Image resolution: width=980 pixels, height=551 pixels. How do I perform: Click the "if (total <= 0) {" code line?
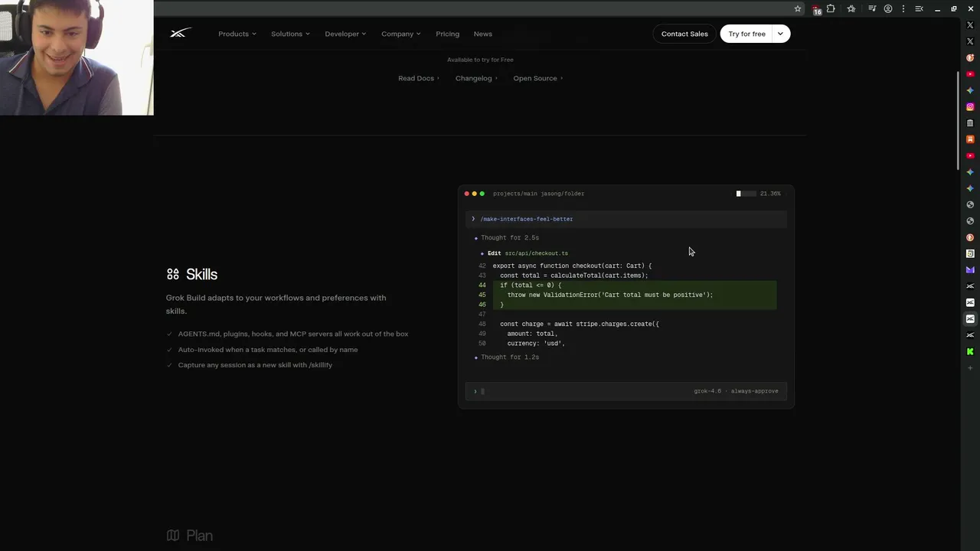(x=531, y=285)
